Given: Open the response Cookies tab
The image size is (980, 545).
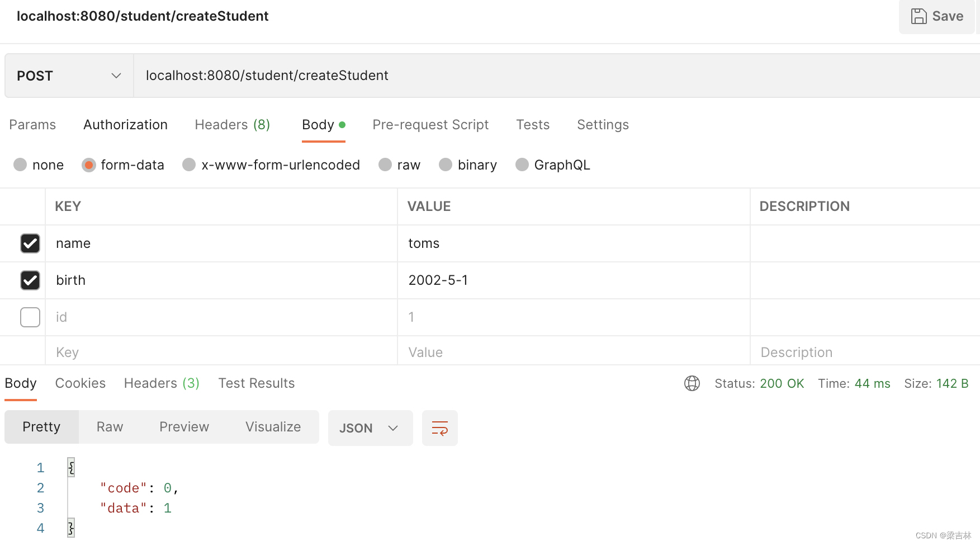Looking at the screenshot, I should [x=81, y=383].
